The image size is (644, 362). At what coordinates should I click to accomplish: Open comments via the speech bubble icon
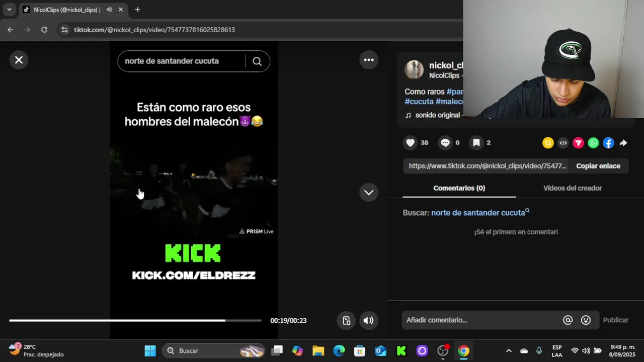pyautogui.click(x=445, y=143)
